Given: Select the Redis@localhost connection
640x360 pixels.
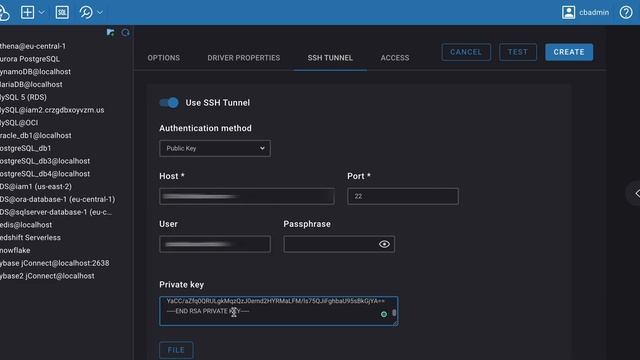Looking at the screenshot, I should 26,224.
